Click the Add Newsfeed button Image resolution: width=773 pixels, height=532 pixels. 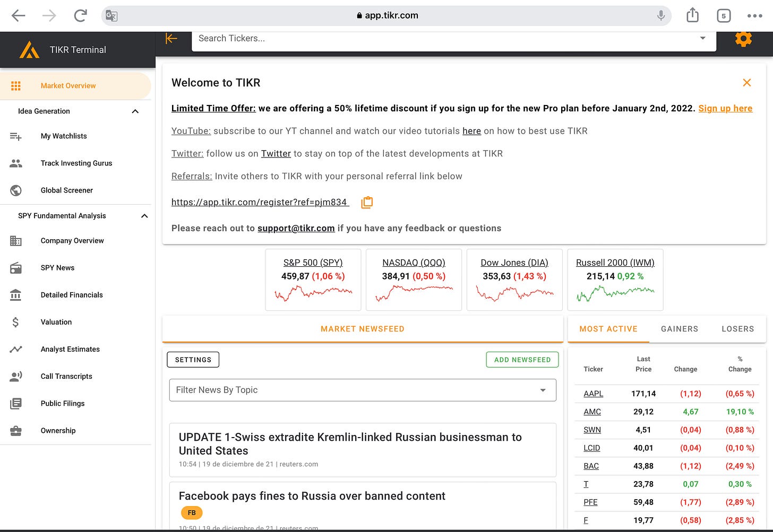point(522,360)
